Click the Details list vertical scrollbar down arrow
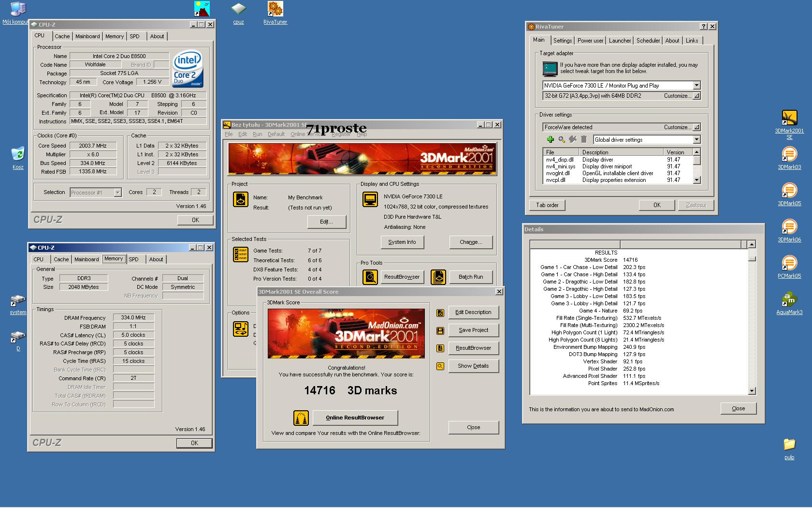Image resolution: width=812 pixels, height=508 pixels. click(752, 391)
